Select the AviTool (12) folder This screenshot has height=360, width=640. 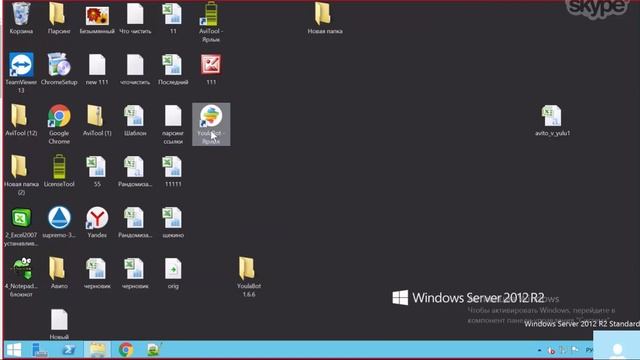click(x=21, y=120)
